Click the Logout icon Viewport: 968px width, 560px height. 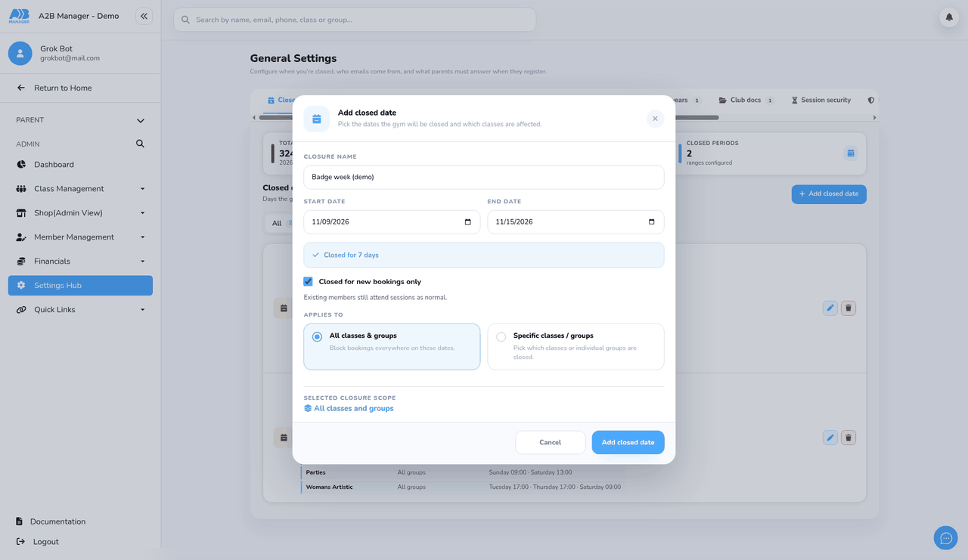pos(20,542)
